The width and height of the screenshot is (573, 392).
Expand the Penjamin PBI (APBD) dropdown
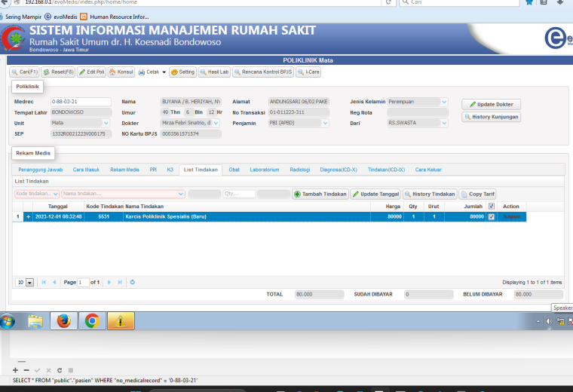coord(325,123)
